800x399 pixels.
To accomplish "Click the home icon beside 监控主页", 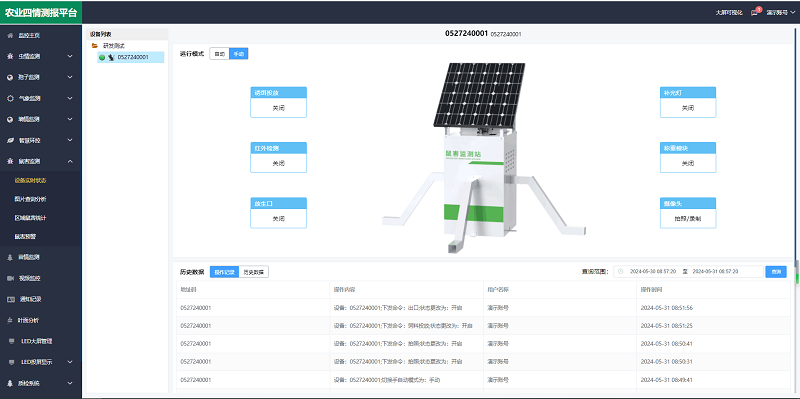I will (10, 36).
